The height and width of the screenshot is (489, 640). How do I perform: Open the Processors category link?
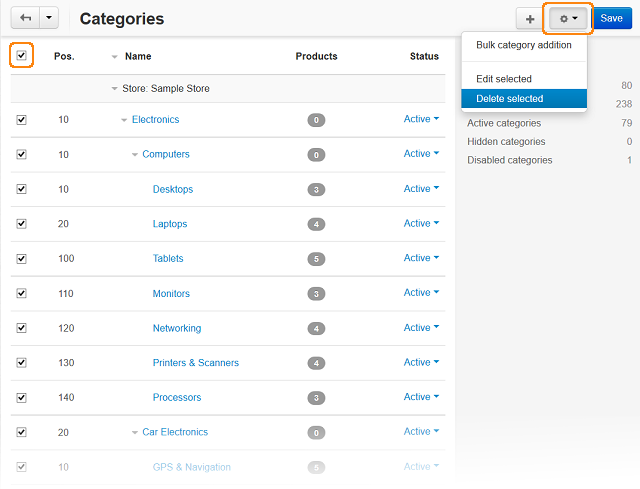(177, 398)
